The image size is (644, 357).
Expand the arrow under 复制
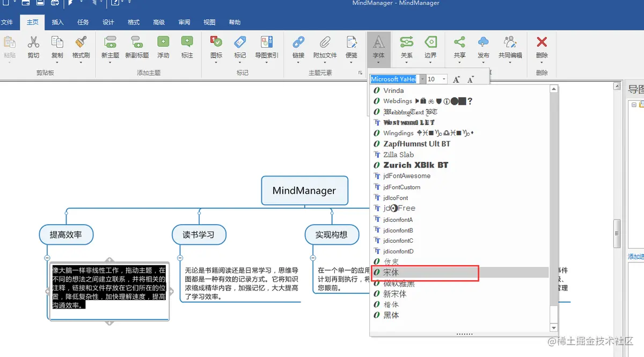point(57,62)
